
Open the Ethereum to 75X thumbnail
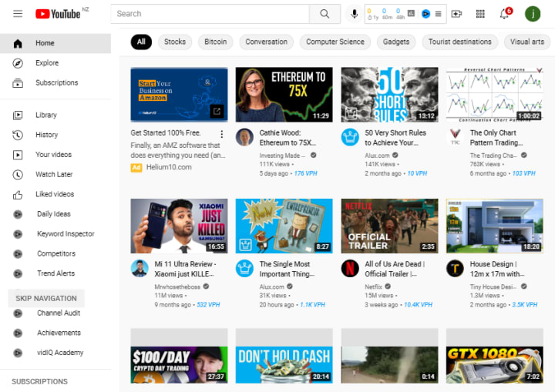(284, 95)
